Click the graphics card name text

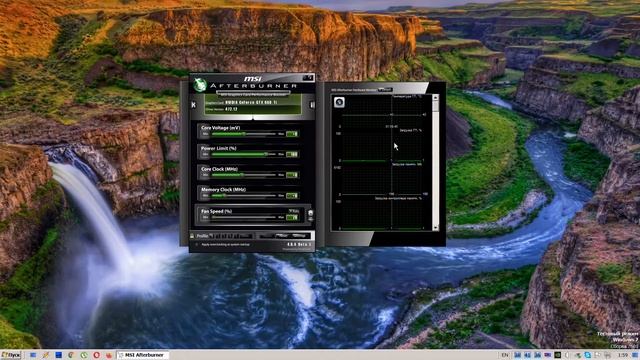(x=251, y=102)
